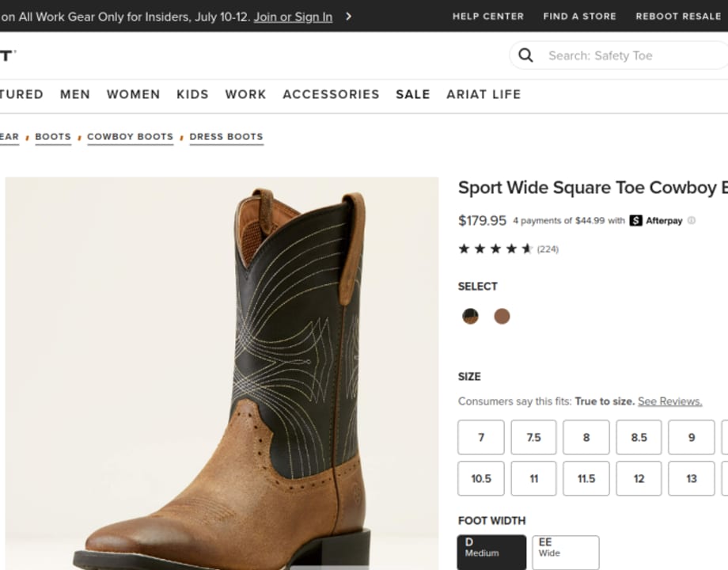Click the search magnifier icon
The height and width of the screenshot is (570, 728).
tap(525, 55)
